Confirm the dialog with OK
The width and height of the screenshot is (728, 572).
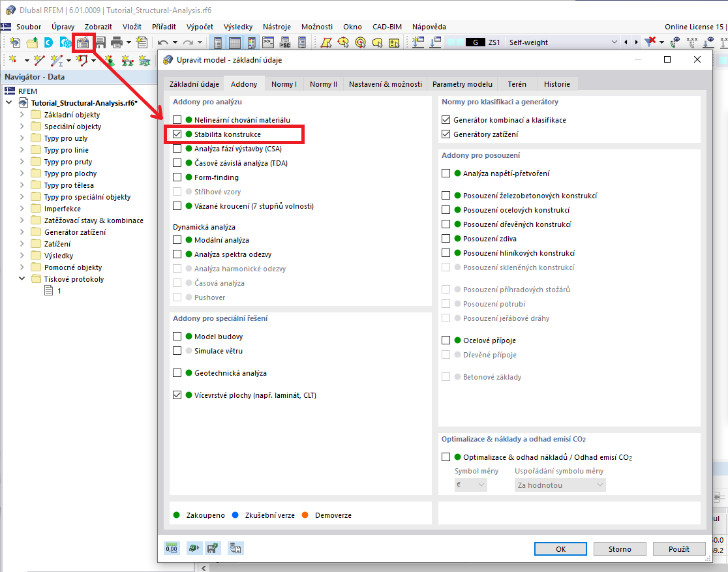point(560,549)
